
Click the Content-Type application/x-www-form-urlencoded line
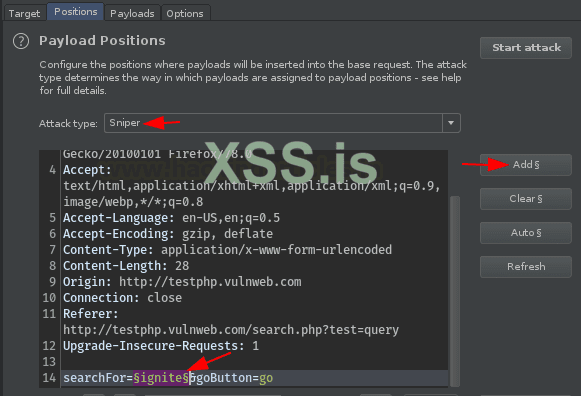click(227, 250)
